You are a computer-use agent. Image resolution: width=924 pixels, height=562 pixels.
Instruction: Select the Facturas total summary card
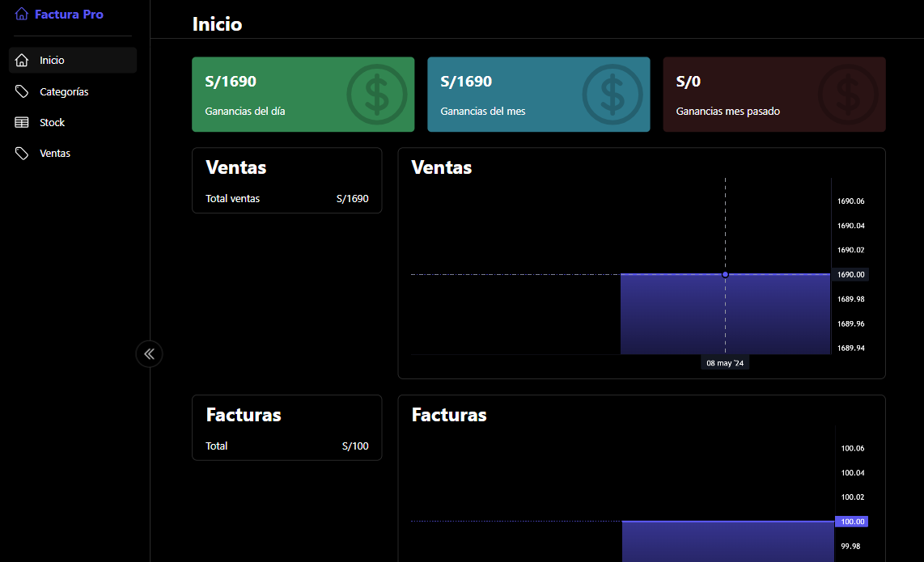[x=286, y=428]
